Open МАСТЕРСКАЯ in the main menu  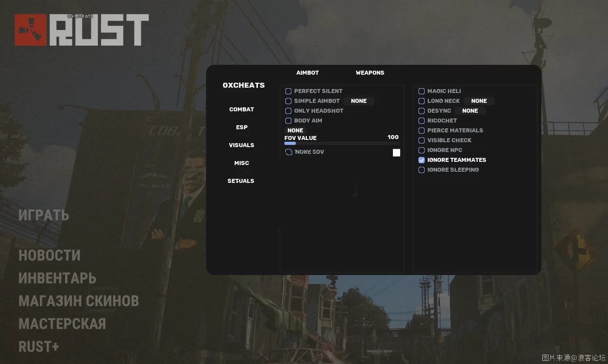click(x=62, y=324)
